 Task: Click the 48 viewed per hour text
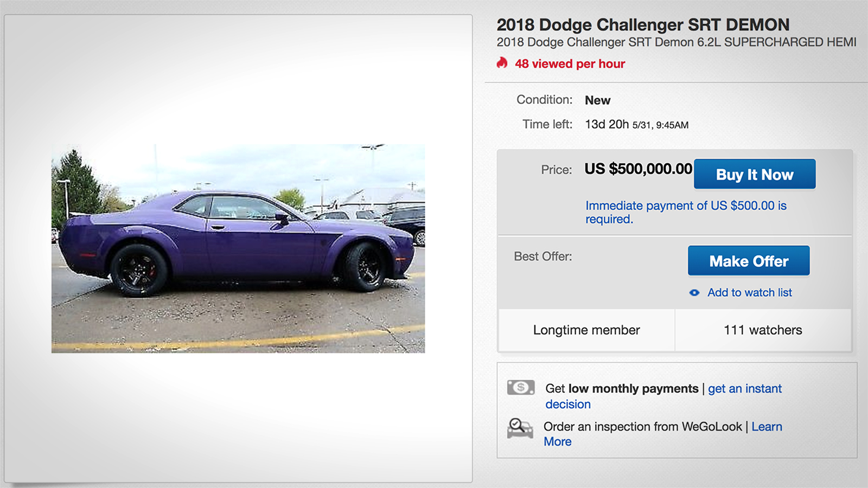tap(570, 64)
